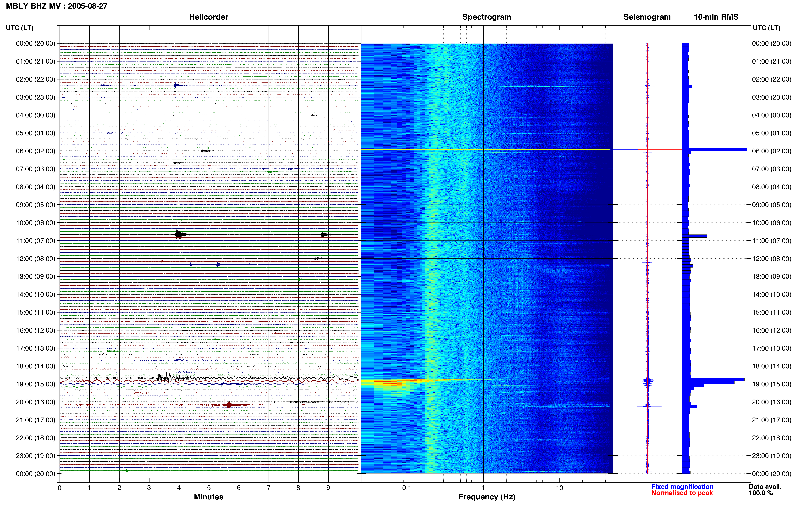Click left time label '02:00 (22:00)'
812x508 pixels.
tap(36, 79)
